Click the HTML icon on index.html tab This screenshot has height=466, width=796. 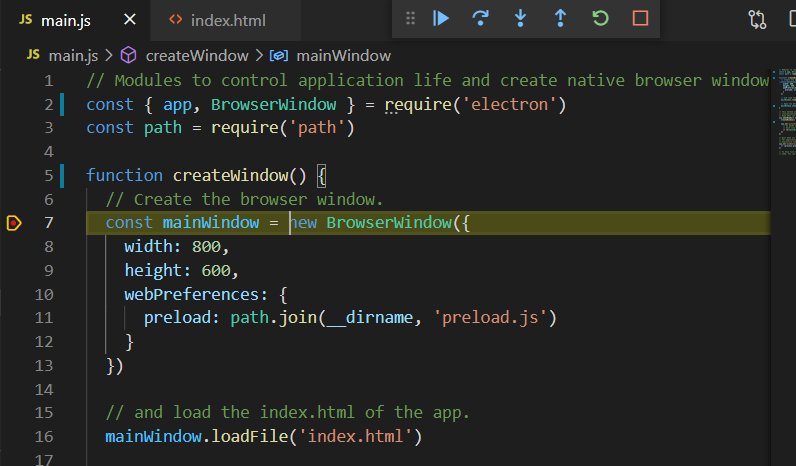(176, 20)
